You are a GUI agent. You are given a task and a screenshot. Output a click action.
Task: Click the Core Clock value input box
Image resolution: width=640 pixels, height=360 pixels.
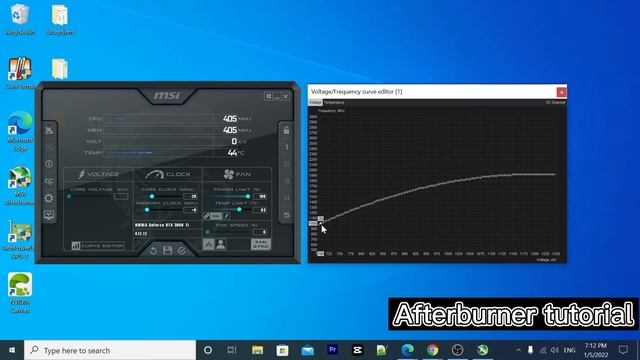(x=191, y=196)
